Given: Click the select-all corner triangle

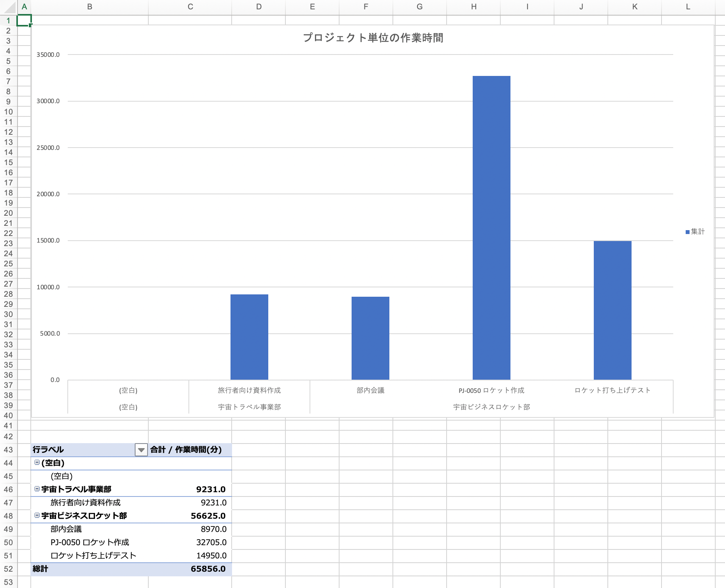Looking at the screenshot, I should click(x=9, y=7).
